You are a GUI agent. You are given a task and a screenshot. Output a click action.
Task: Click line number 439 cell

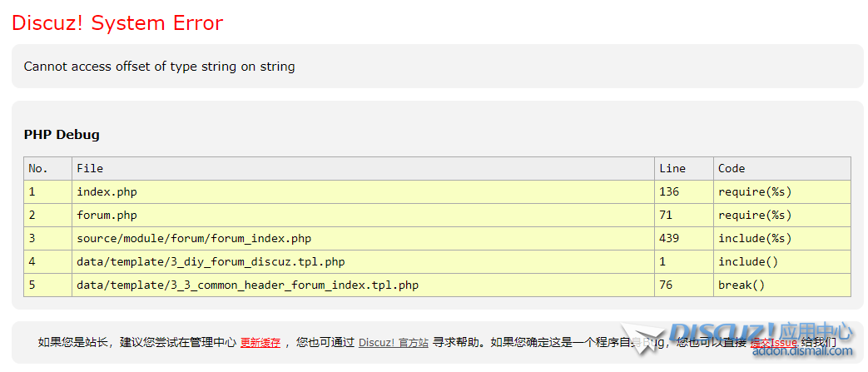point(669,238)
